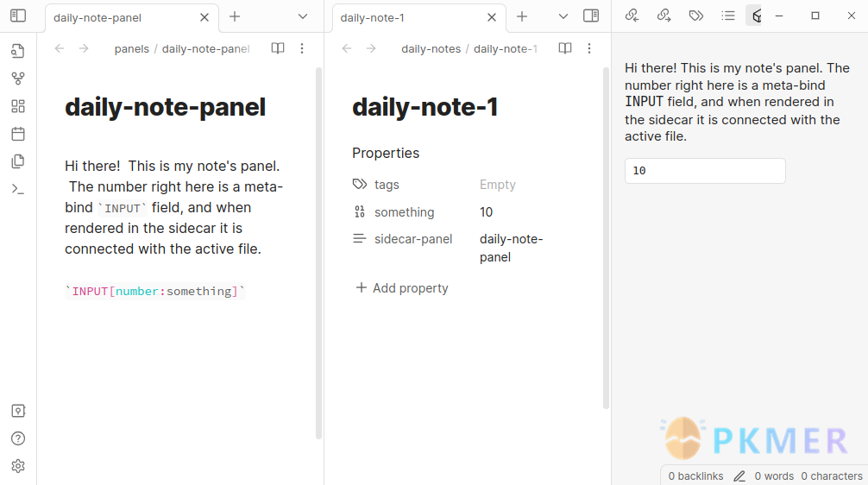868x485 pixels.
Task: Toggle the right sidebar icon
Action: [591, 16]
